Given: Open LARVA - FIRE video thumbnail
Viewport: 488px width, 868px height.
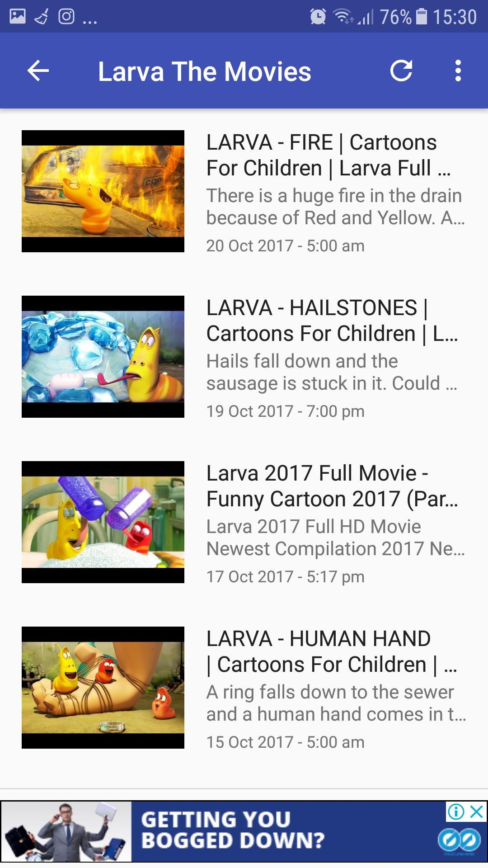Looking at the screenshot, I should tap(103, 191).
